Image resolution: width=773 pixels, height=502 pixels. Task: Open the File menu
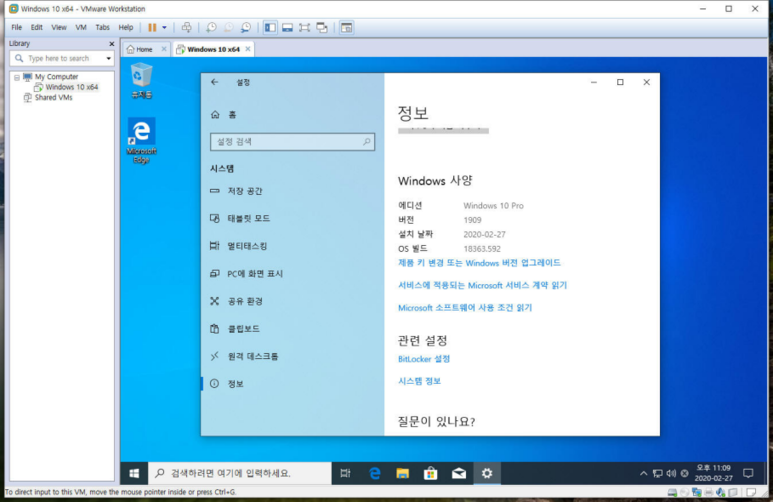(x=17, y=28)
